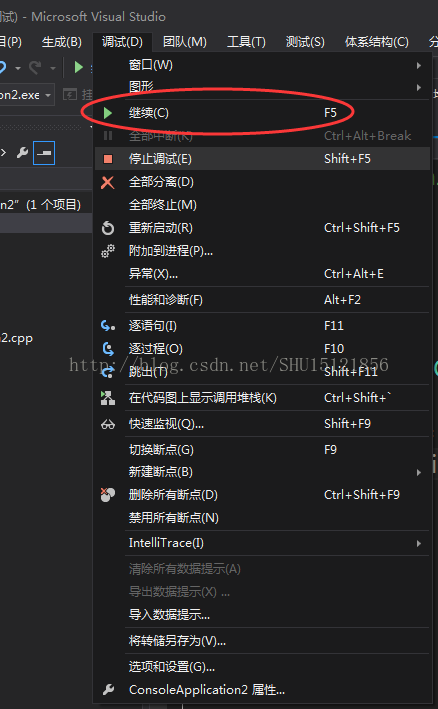
Task: Open the 图形 submenu
Action: pos(261,87)
